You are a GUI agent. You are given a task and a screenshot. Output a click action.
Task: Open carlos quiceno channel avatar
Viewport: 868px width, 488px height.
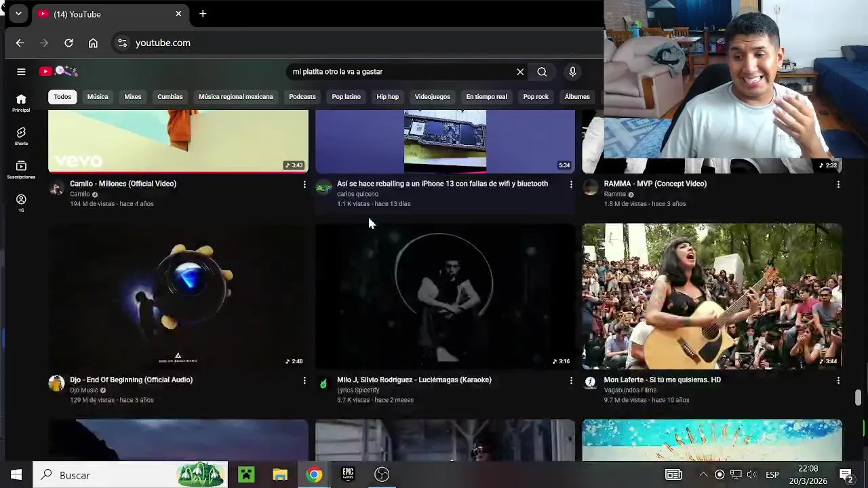323,187
